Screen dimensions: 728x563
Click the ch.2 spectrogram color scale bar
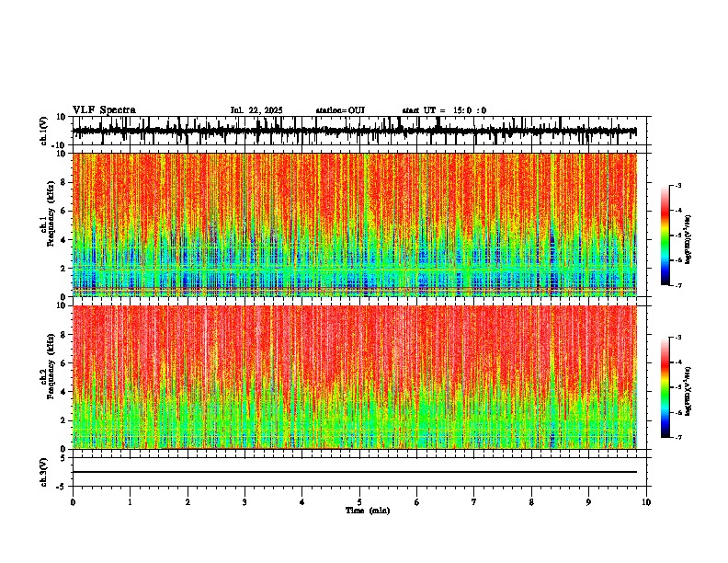665,387
